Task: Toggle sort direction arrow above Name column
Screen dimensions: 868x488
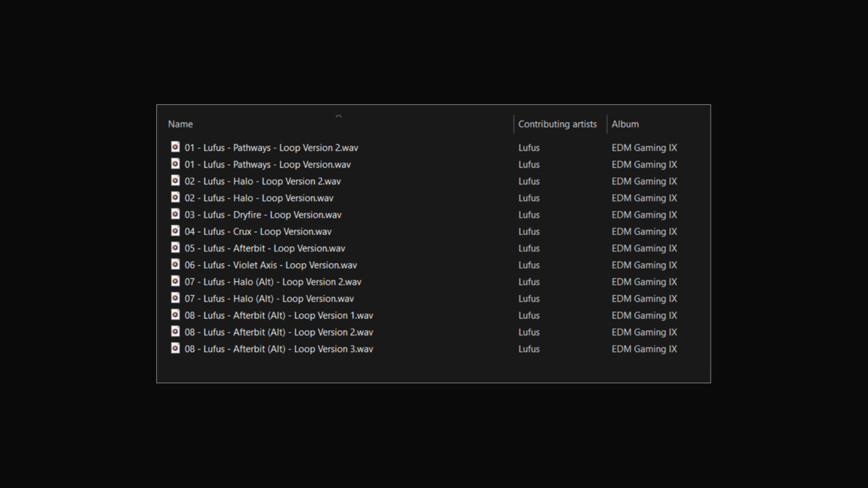Action: point(339,116)
